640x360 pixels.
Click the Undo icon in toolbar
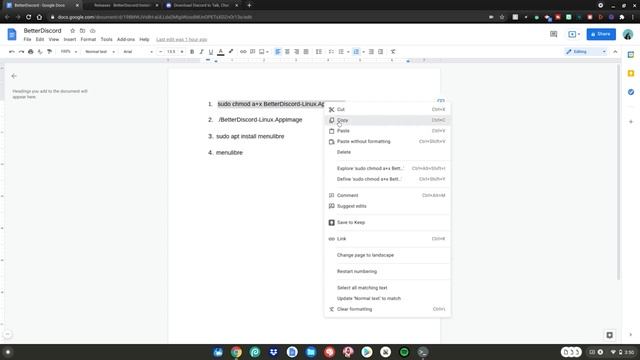(x=11, y=52)
